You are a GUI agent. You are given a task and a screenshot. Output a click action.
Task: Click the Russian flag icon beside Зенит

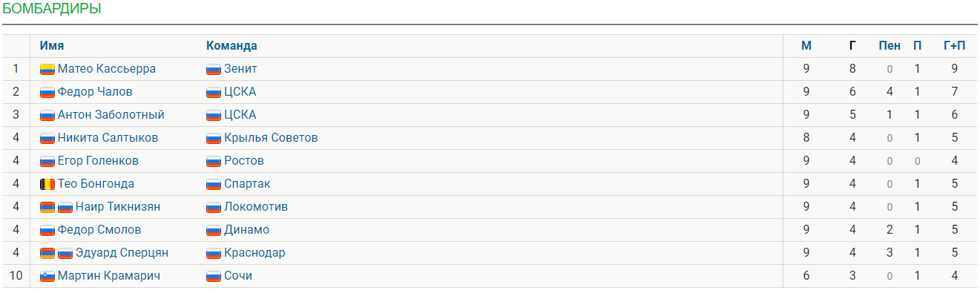(214, 69)
